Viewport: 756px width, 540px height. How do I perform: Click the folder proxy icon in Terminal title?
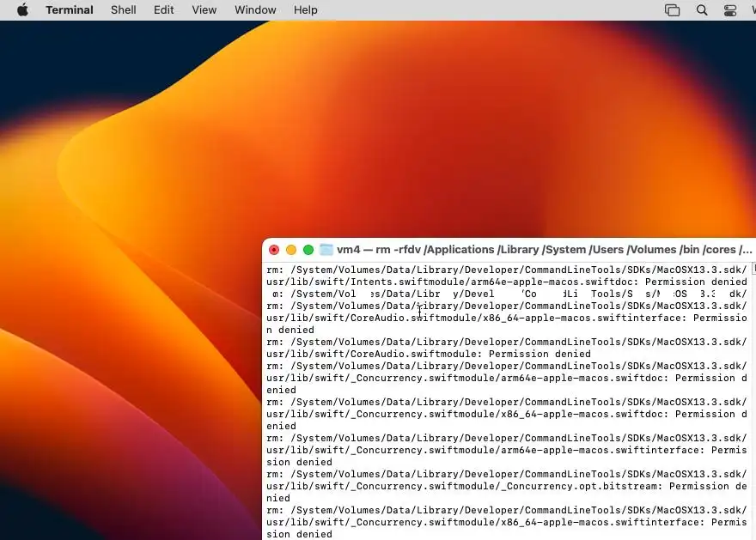(x=326, y=250)
